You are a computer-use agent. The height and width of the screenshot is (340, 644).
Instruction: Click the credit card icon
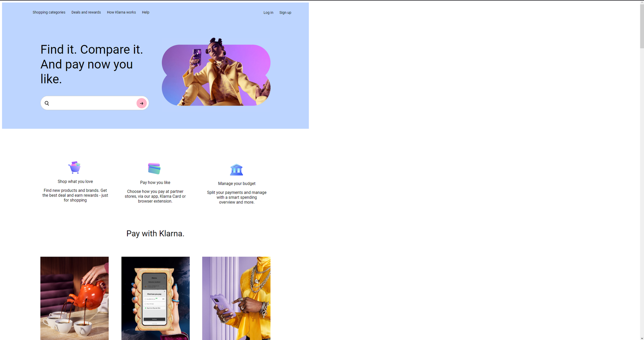[154, 168]
